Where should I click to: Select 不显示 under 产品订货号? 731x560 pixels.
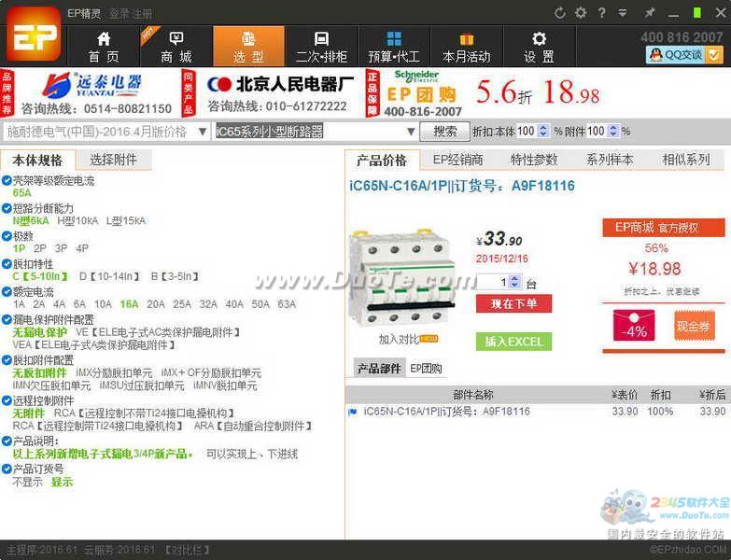point(27,482)
